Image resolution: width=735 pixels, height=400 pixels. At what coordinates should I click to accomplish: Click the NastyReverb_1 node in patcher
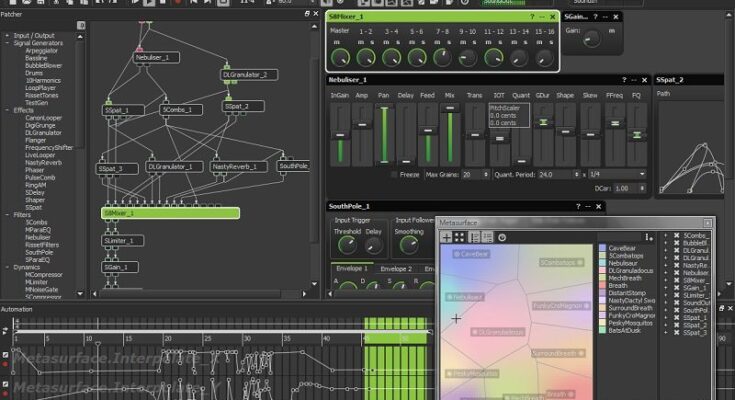click(235, 167)
